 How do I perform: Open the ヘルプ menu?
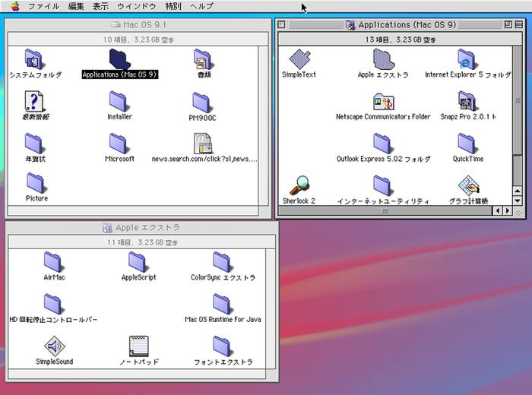(x=201, y=6)
